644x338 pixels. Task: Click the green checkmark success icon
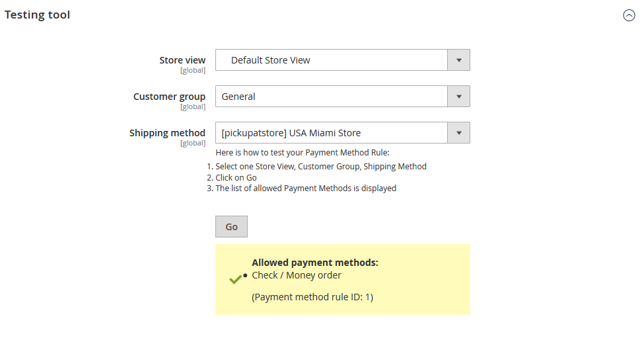[x=235, y=280]
